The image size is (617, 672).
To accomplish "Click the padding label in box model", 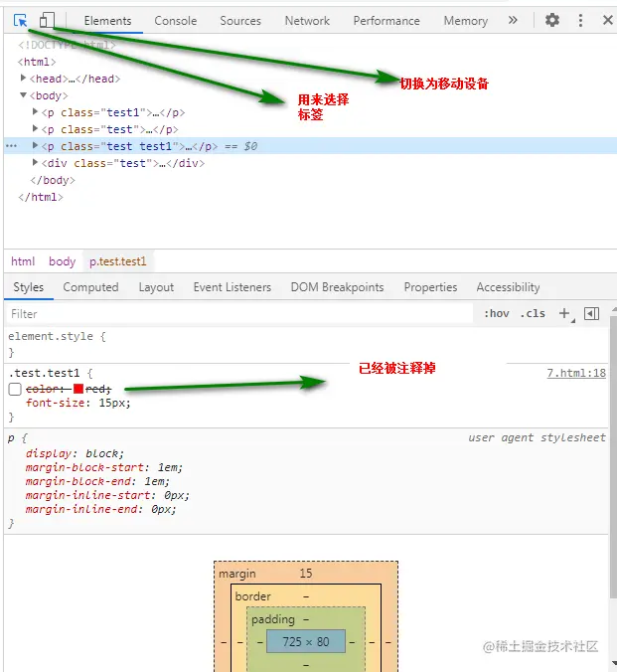I will click(273, 619).
